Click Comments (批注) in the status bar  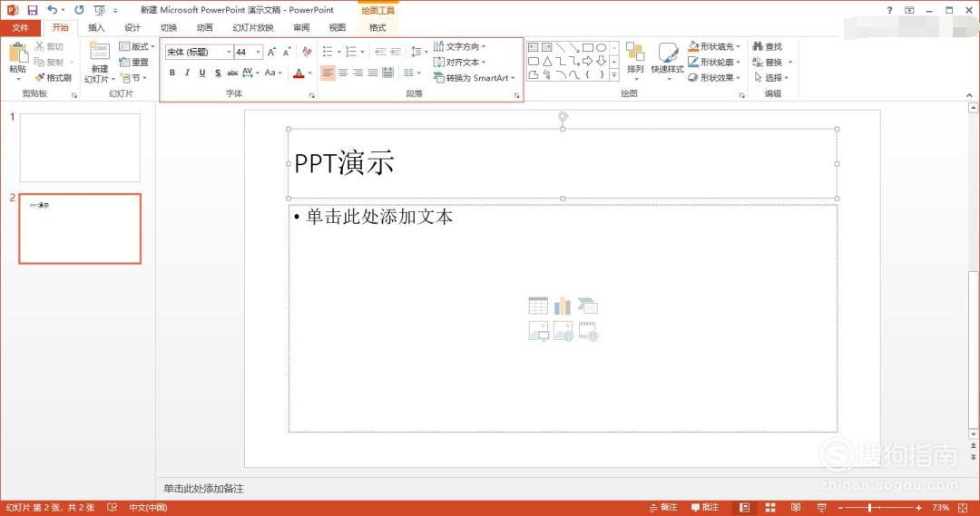point(705,507)
